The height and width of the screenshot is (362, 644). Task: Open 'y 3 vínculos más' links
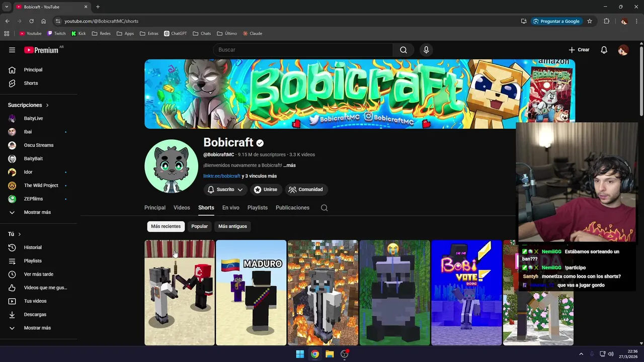(x=259, y=176)
